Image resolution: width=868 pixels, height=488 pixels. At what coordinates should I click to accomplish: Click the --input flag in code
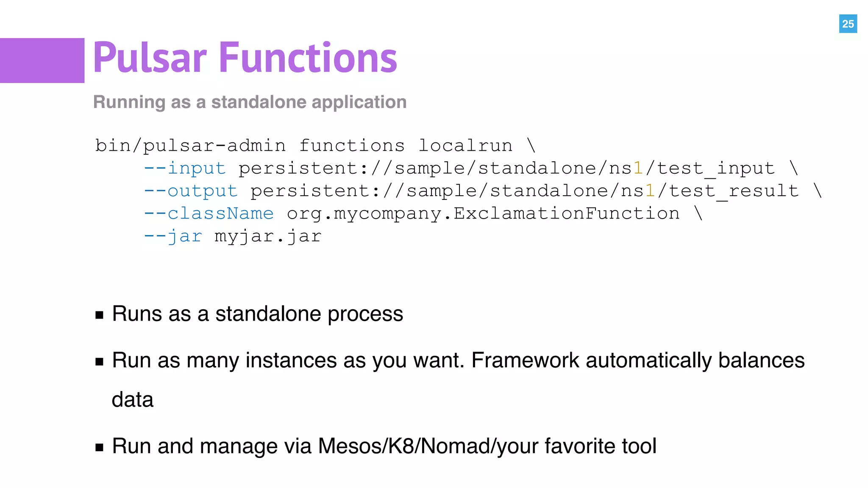[x=185, y=169]
